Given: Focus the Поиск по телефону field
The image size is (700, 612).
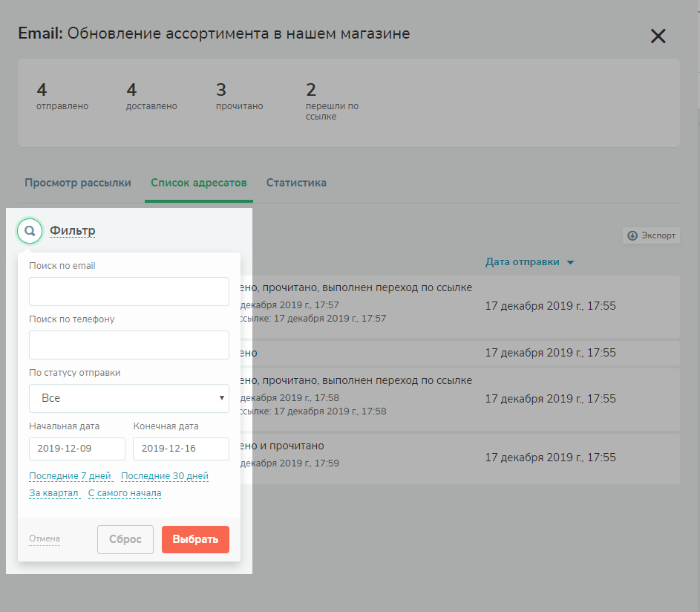Looking at the screenshot, I should 129,345.
